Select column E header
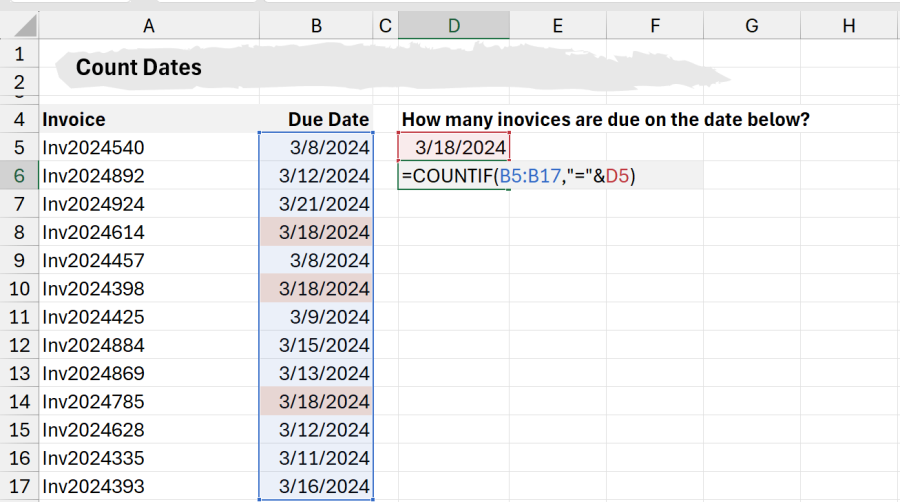The height and width of the screenshot is (502, 900). [x=557, y=26]
